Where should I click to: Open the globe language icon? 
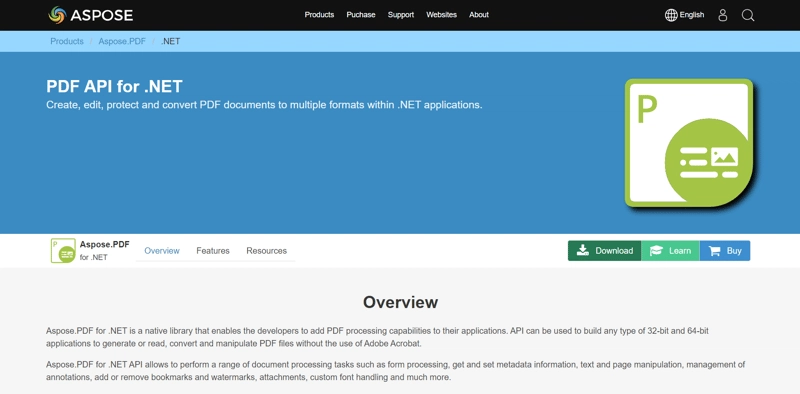pyautogui.click(x=671, y=15)
